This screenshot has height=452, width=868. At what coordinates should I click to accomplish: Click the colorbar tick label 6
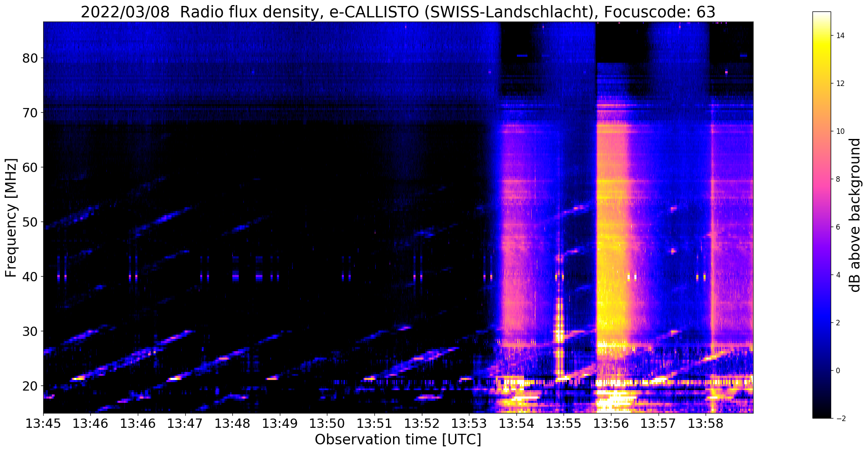pos(837,227)
